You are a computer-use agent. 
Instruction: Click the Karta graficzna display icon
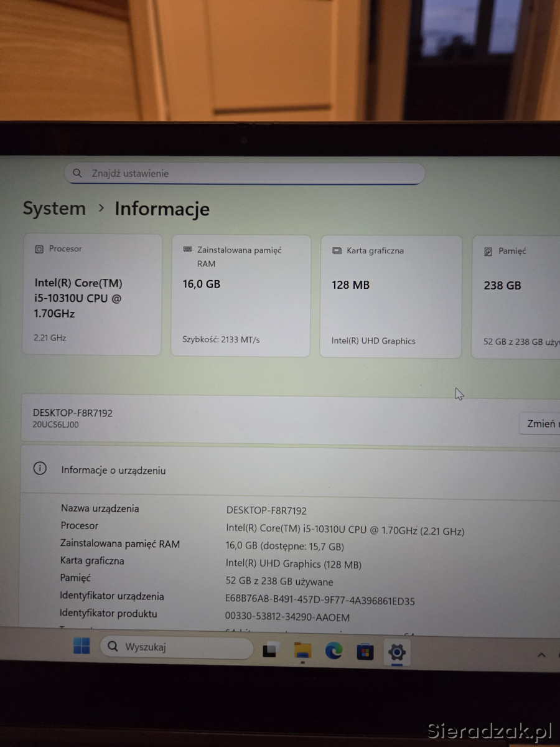tap(337, 251)
